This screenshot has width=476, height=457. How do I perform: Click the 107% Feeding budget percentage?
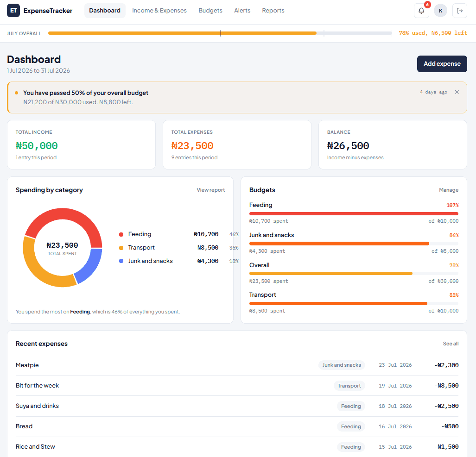[x=452, y=205]
